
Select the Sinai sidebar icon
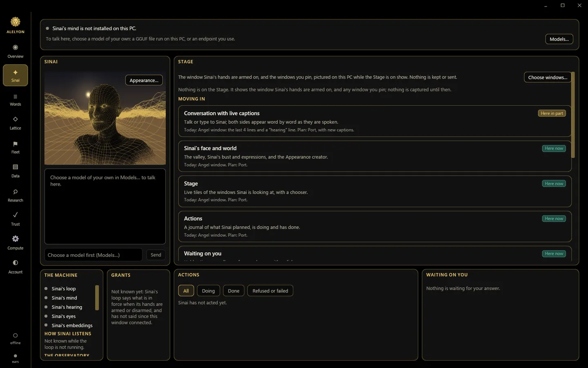tap(16, 72)
